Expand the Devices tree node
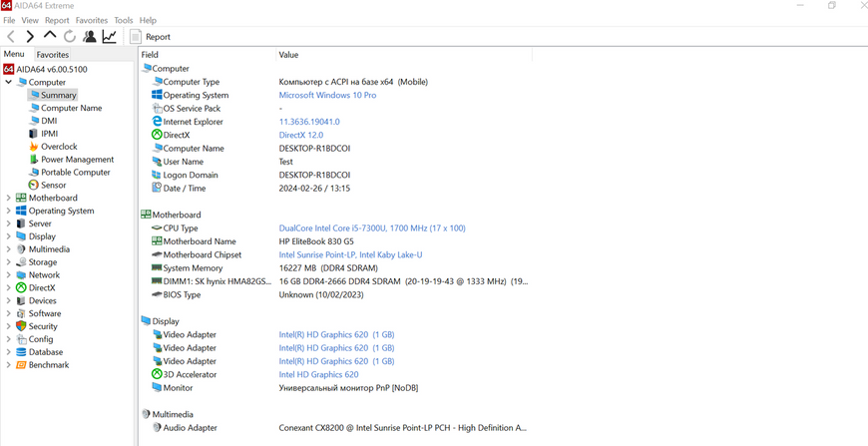 coord(8,300)
